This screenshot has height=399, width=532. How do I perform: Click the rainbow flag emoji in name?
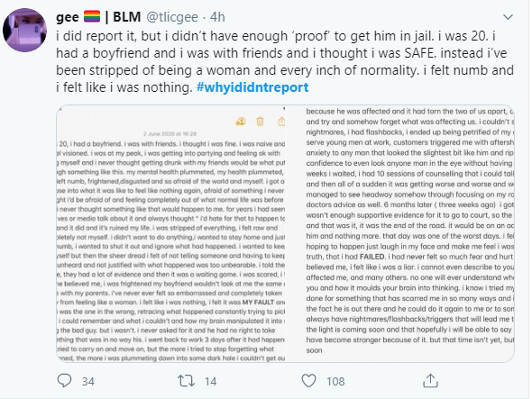click(92, 16)
